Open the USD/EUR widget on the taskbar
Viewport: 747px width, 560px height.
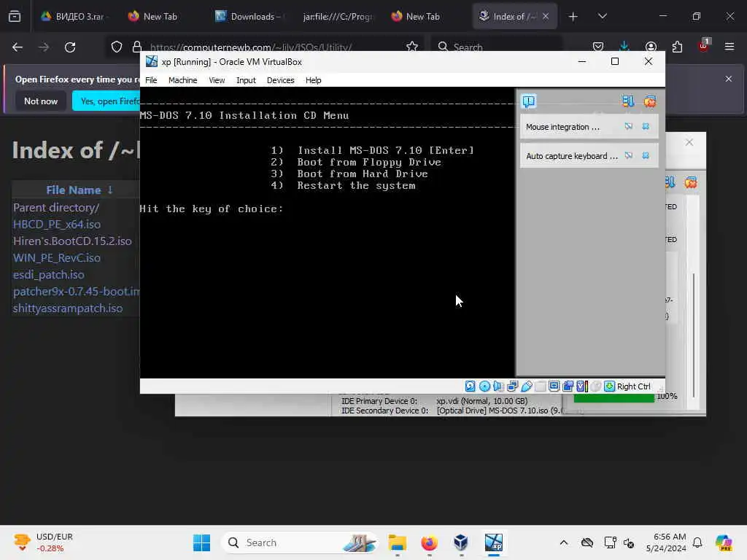tap(43, 542)
